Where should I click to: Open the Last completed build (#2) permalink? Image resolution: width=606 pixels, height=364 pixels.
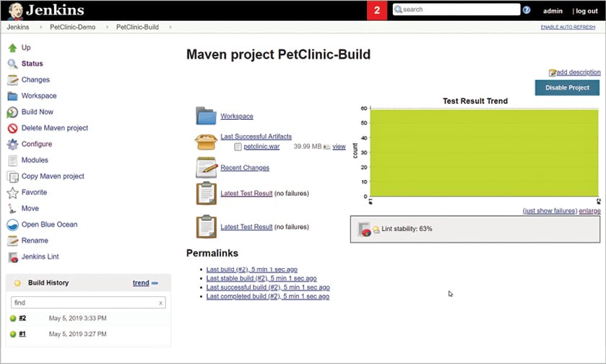268,296
